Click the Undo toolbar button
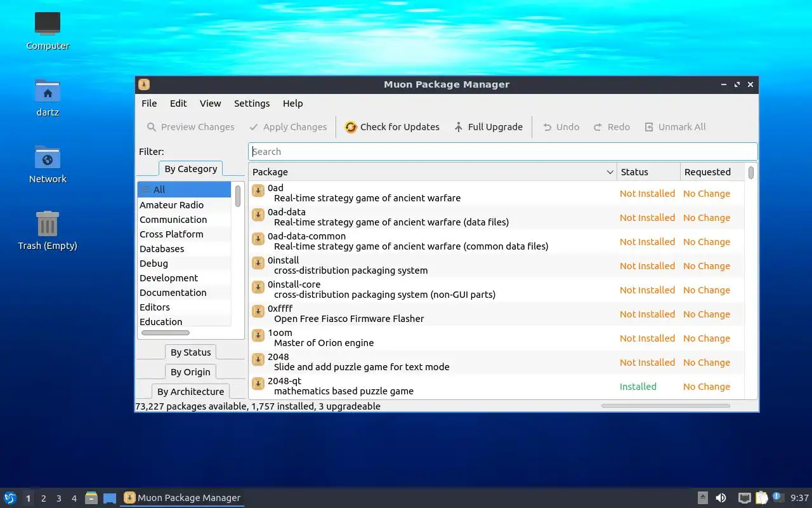 561,127
